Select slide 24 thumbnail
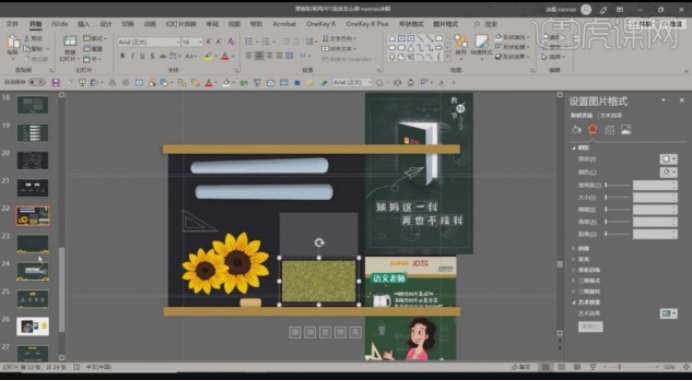This screenshot has width=692, height=381. [x=33, y=271]
